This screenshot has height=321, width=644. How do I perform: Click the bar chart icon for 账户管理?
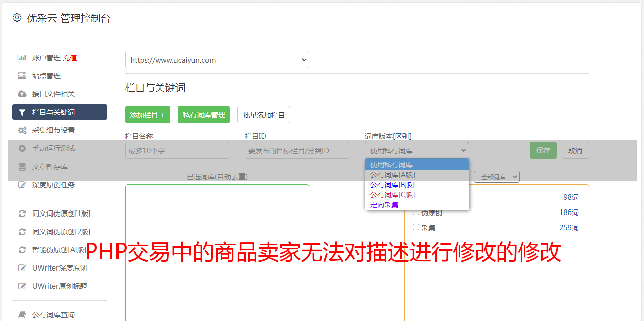(22, 58)
